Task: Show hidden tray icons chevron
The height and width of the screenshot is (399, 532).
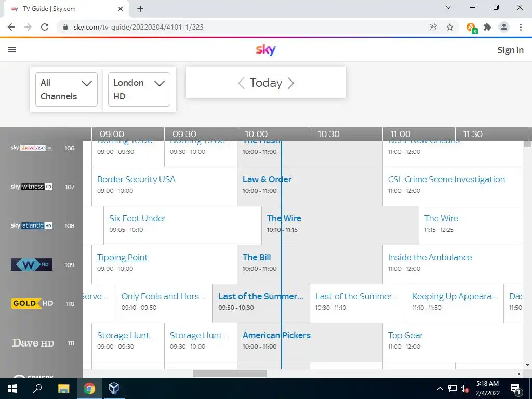Action: (440, 389)
